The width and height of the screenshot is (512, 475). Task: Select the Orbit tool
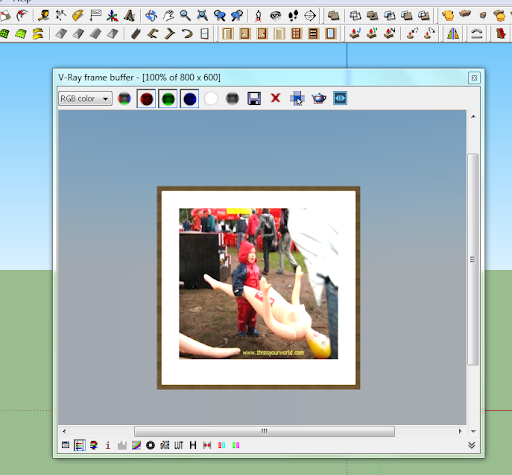pos(151,15)
